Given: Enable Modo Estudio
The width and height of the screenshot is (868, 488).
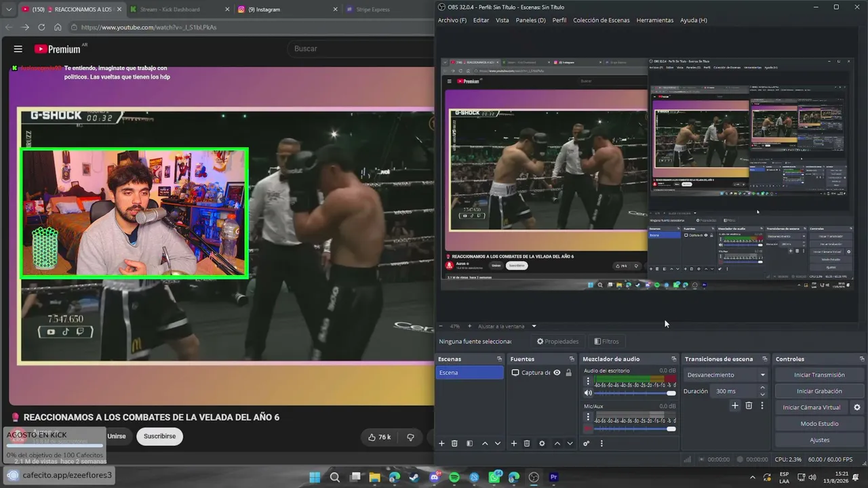Looking at the screenshot, I should 820,424.
